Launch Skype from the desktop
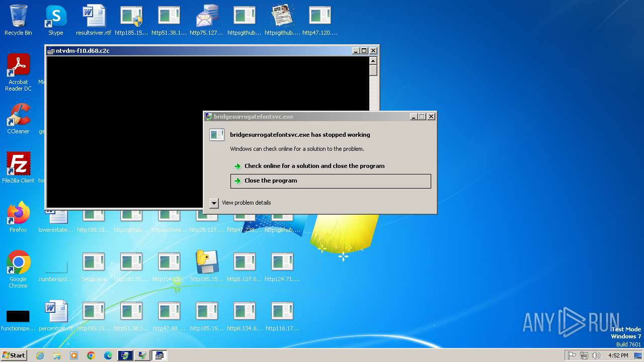This screenshot has width=644, height=362. pos(56,20)
